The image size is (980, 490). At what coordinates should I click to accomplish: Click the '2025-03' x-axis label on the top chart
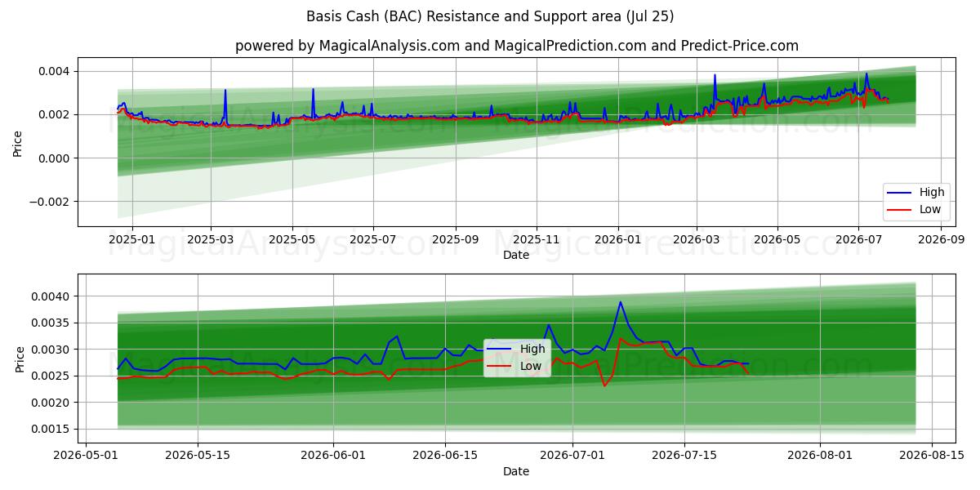[x=211, y=240]
